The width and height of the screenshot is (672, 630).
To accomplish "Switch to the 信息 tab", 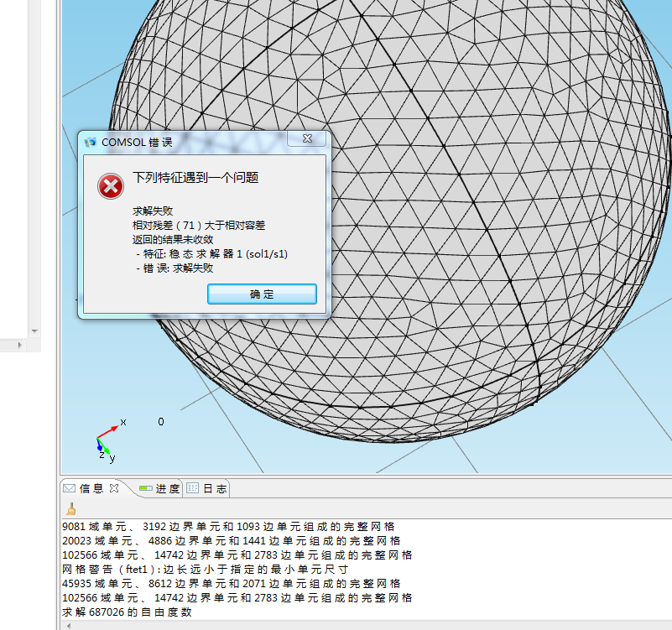I will 91,488.
